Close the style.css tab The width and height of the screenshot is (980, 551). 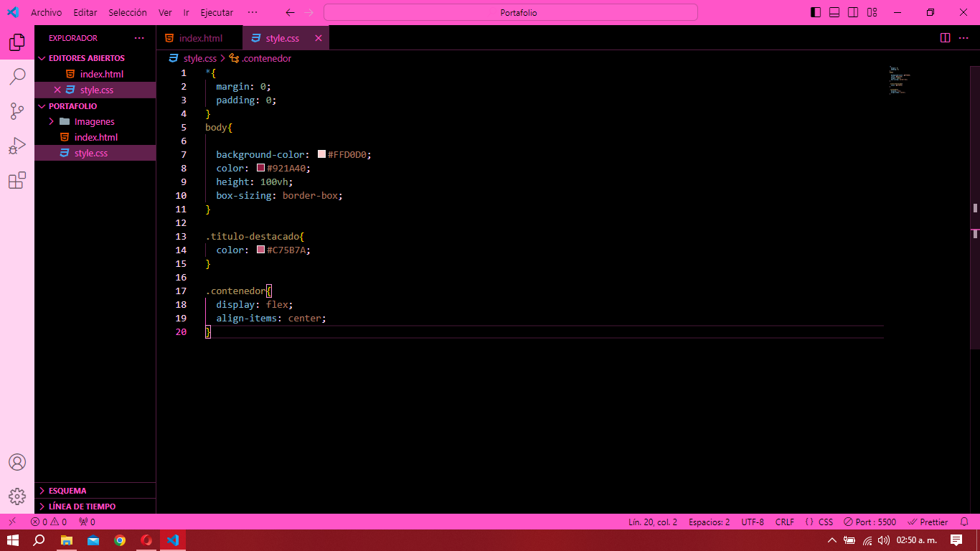click(x=318, y=38)
